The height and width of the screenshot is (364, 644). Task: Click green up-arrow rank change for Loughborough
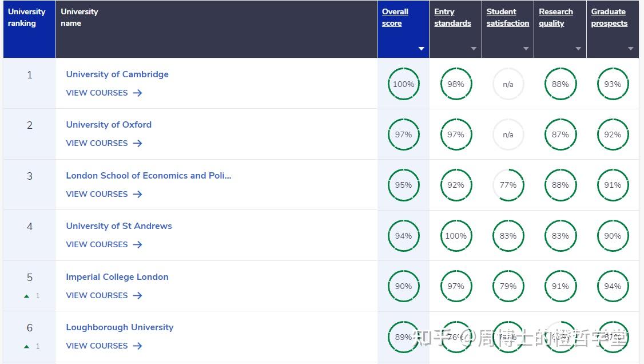(26, 346)
